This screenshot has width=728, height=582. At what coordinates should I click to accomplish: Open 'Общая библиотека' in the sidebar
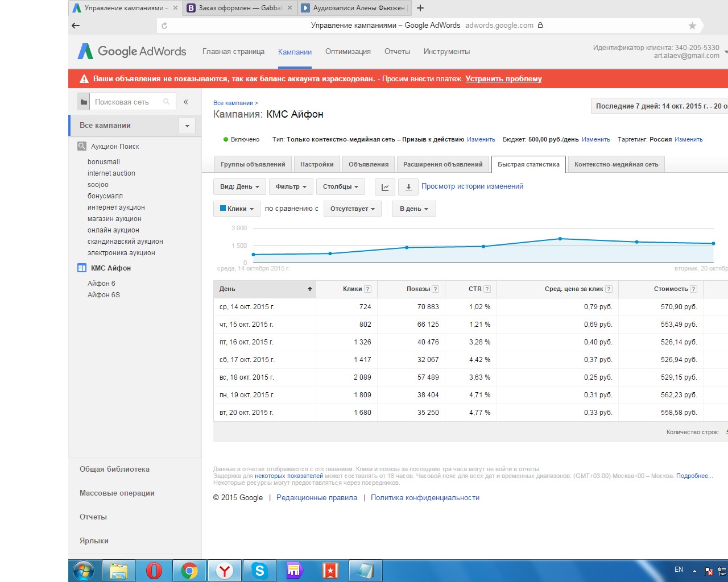(x=114, y=469)
